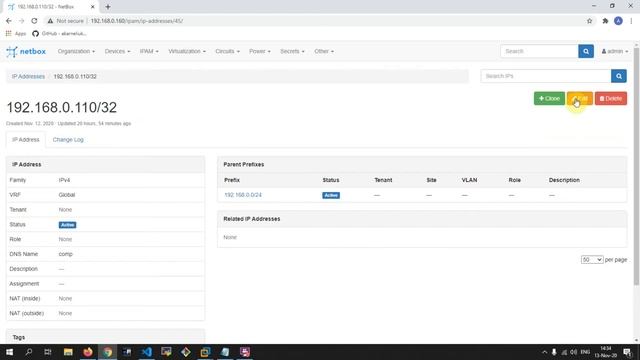Click the green Clone button
This screenshot has width=640, height=360.
click(x=549, y=98)
